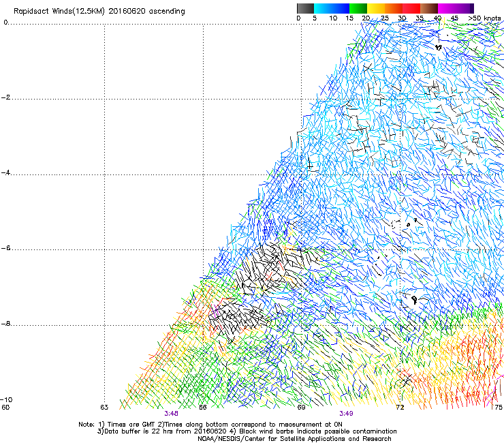The height and width of the screenshot is (443, 504).
Task: Select the brown 35-40 knots legend segment
Action: pos(429,8)
